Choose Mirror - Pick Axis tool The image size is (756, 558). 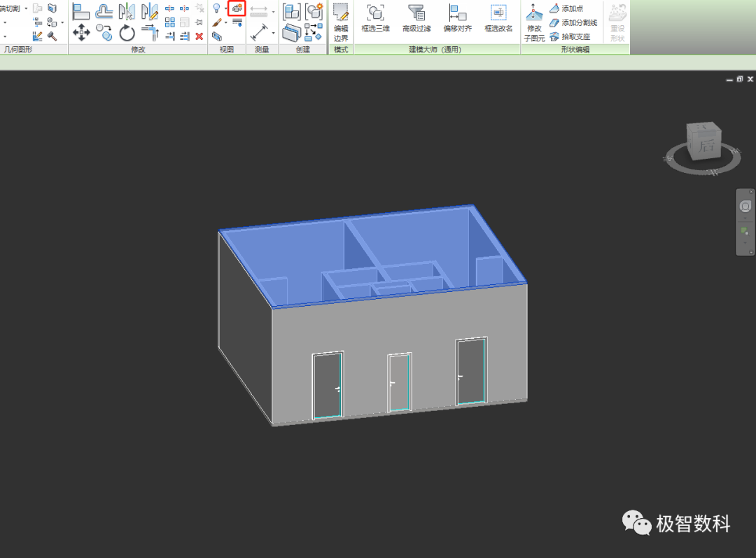click(127, 11)
